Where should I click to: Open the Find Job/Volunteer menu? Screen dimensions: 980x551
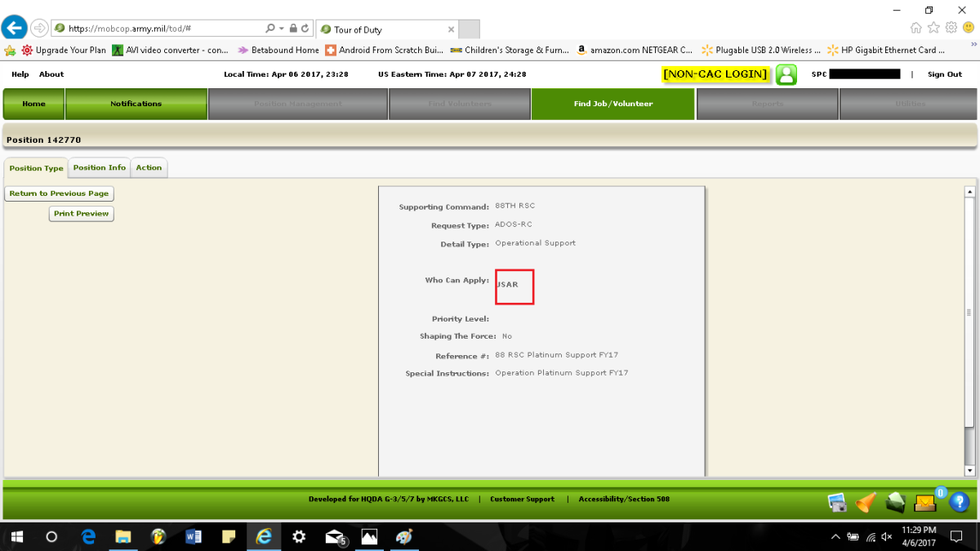(612, 104)
